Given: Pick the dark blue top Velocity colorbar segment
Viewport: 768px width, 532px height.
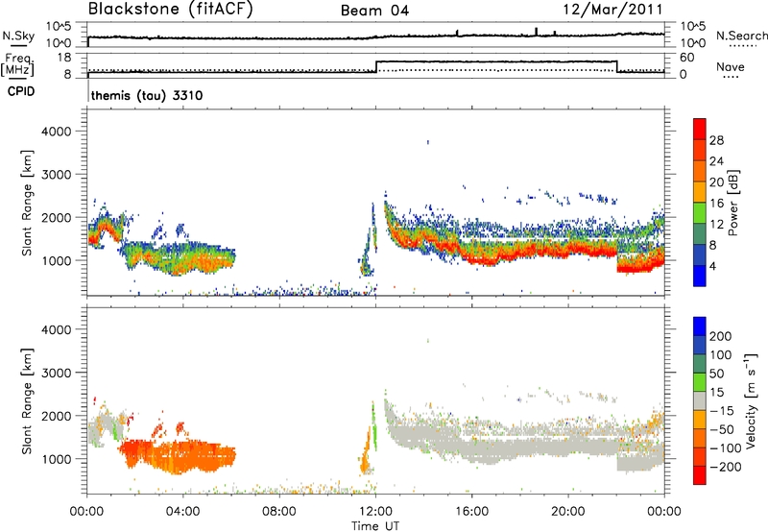Looking at the screenshot, I should pos(700,326).
